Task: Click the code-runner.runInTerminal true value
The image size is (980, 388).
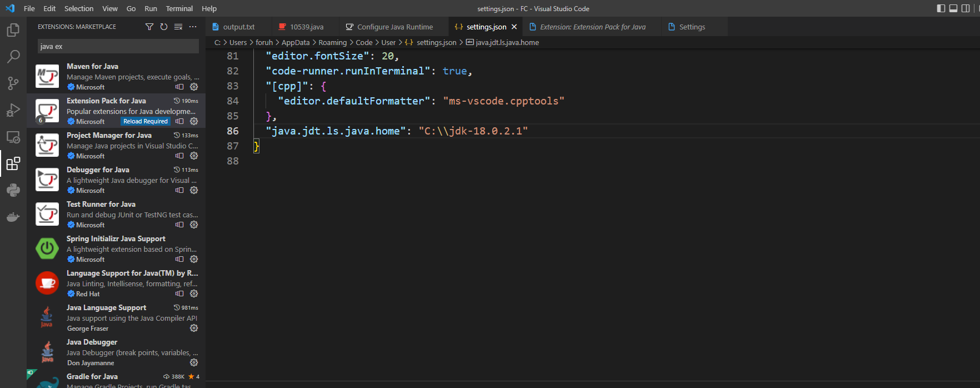Action: 454,71
